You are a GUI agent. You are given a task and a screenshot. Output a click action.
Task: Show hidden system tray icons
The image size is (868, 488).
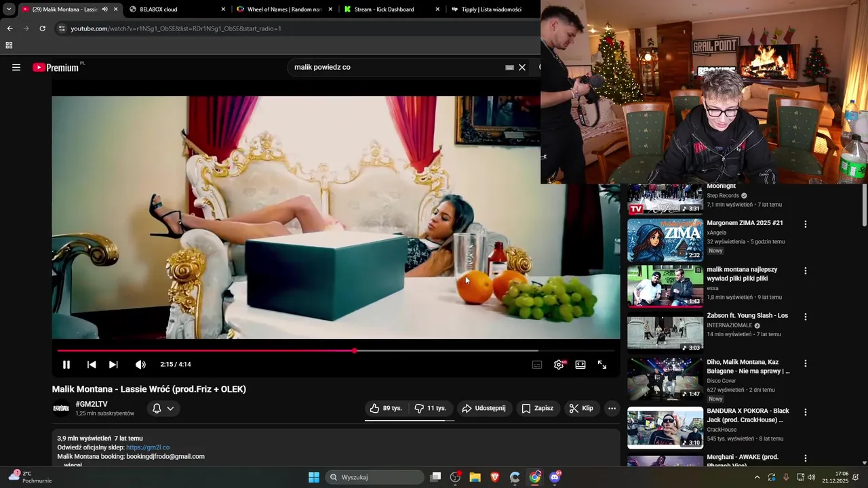pyautogui.click(x=757, y=477)
